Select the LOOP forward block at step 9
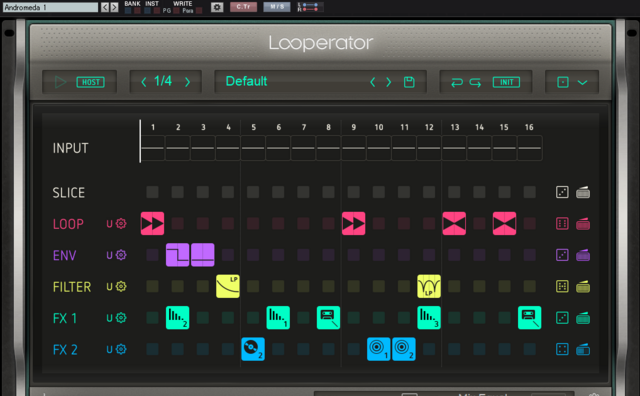Screen dimensions: 640x396 353,223
